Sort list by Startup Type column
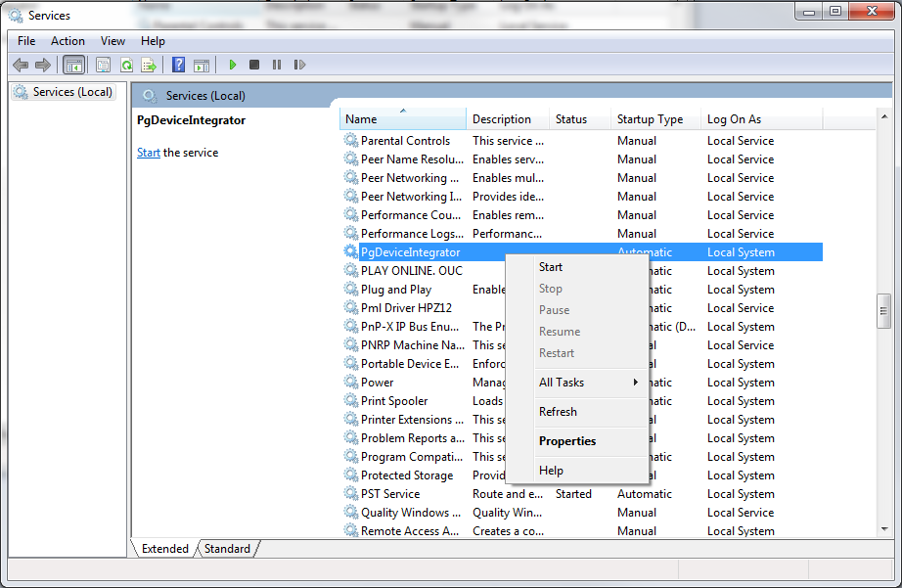902x588 pixels. click(x=651, y=119)
